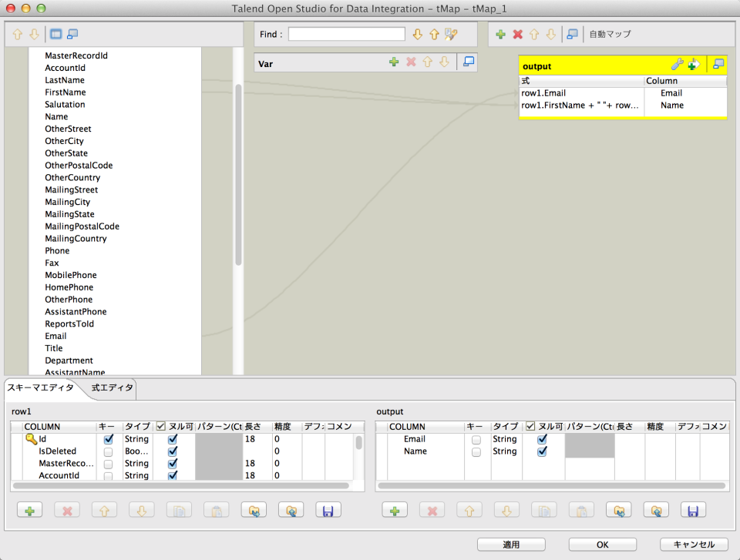
Task: Add a new output table with green plus
Action: pos(500,35)
